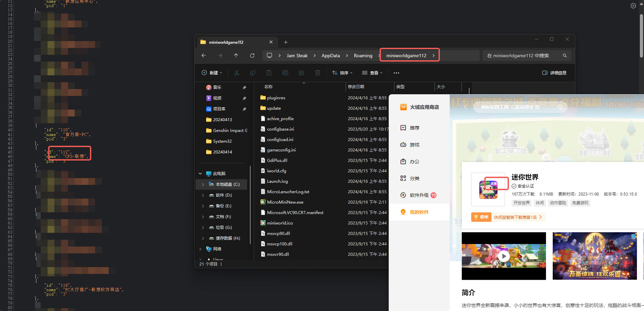Navigate to AppData breadcrumb
The image size is (644, 311).
(331, 56)
